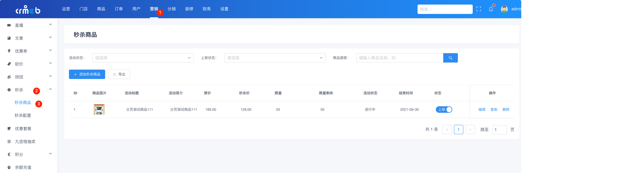Click the 导出 export button
The height and width of the screenshot is (185, 644).
point(119,74)
